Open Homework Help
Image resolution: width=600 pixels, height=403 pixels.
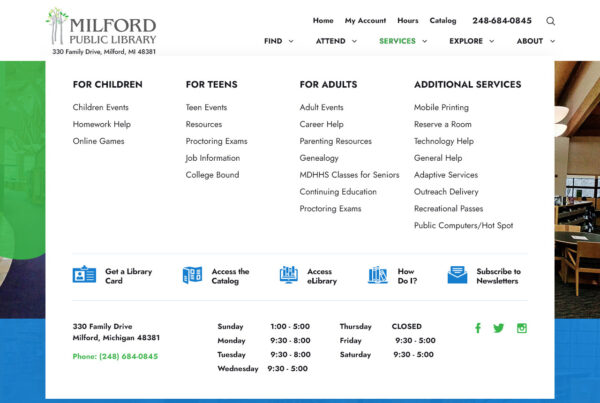click(x=102, y=124)
